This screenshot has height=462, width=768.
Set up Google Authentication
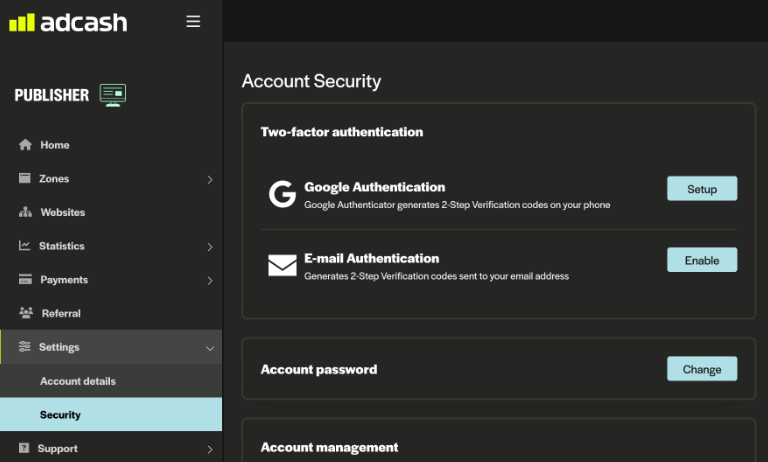coord(701,189)
